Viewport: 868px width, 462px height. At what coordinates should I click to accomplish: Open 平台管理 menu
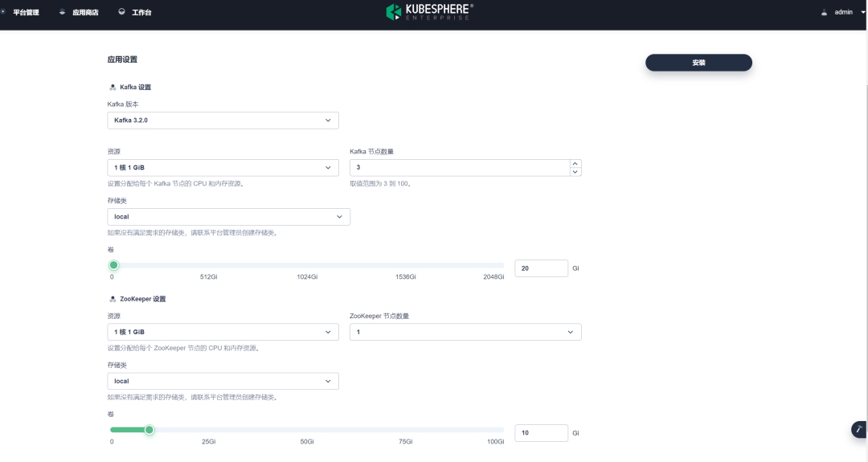click(26, 12)
